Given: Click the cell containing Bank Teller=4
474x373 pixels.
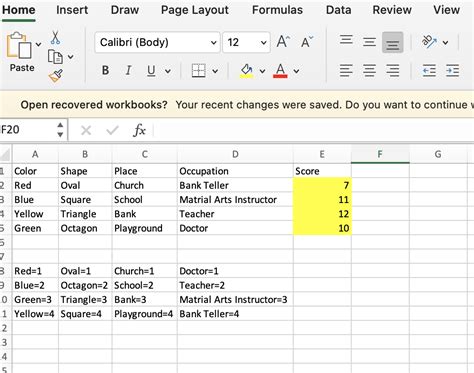Looking at the screenshot, I should pyautogui.click(x=235, y=314).
